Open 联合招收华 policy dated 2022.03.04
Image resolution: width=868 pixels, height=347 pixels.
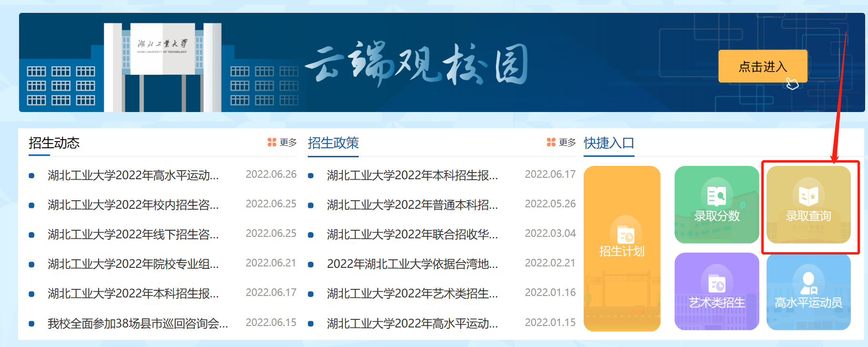412,235
